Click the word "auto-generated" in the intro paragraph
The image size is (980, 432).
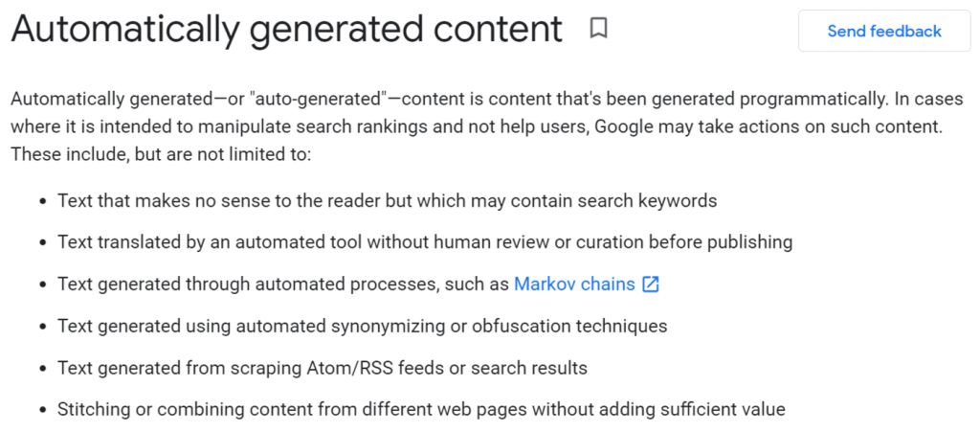coord(318,100)
